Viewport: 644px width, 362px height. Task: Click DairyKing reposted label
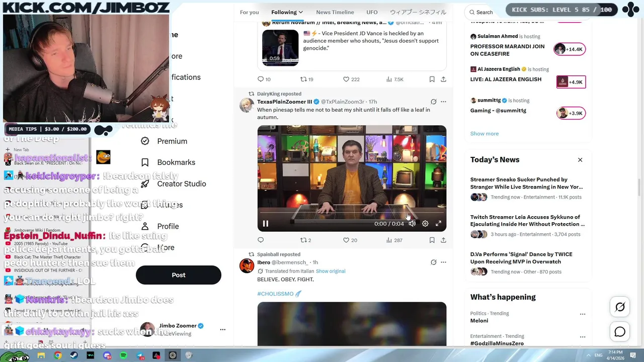(279, 94)
